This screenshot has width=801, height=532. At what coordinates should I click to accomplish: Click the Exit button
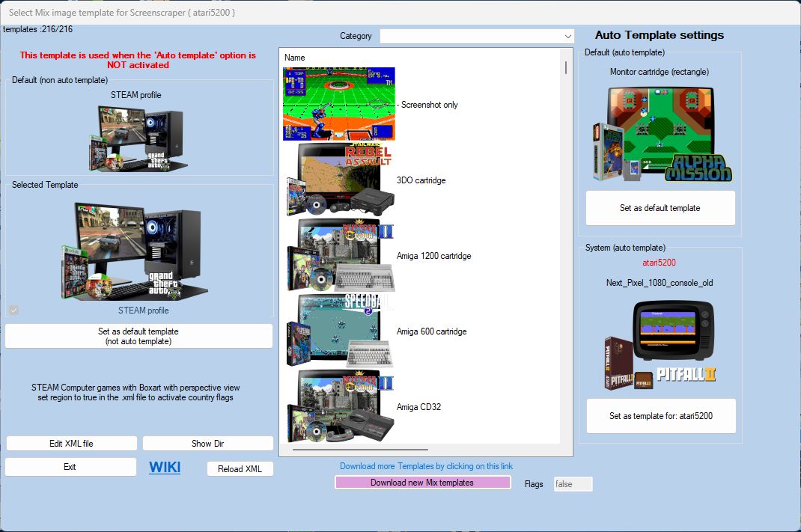(70, 467)
